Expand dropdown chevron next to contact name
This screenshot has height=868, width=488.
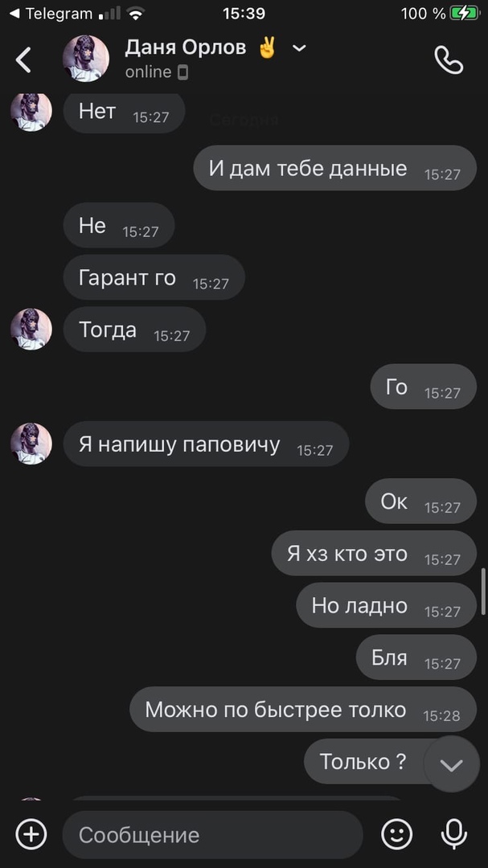click(x=299, y=48)
